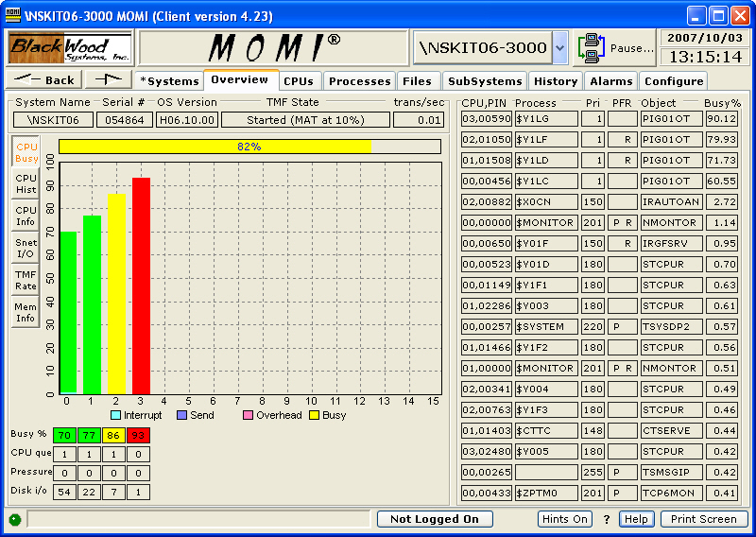Open the Alarms tab

click(610, 81)
